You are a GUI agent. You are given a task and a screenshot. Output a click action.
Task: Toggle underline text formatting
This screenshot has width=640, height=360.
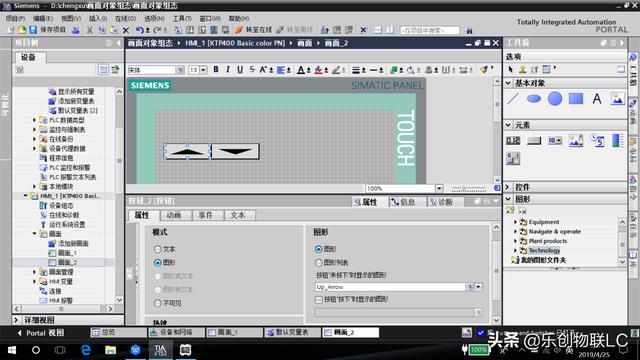tap(240, 70)
